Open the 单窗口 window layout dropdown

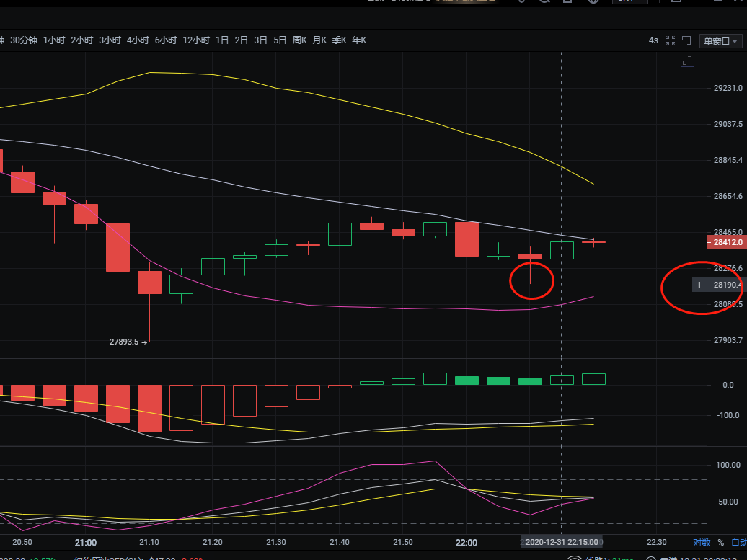coord(720,41)
